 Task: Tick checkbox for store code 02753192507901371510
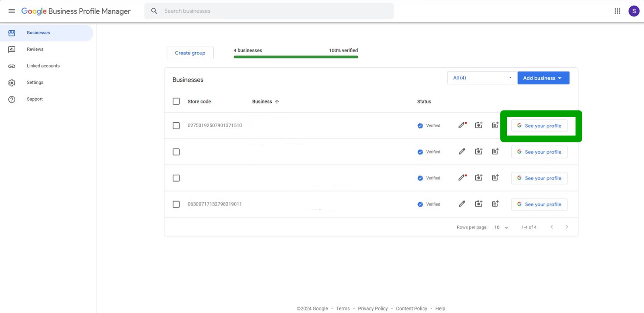(x=176, y=126)
